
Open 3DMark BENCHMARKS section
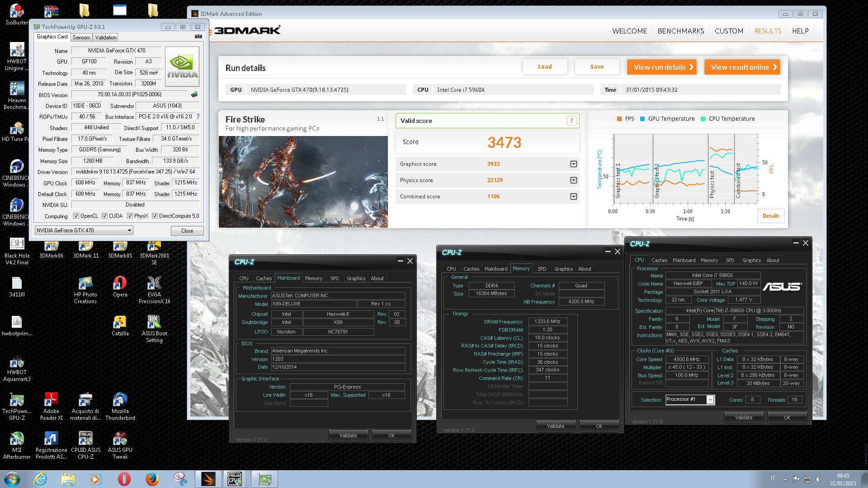tap(681, 31)
